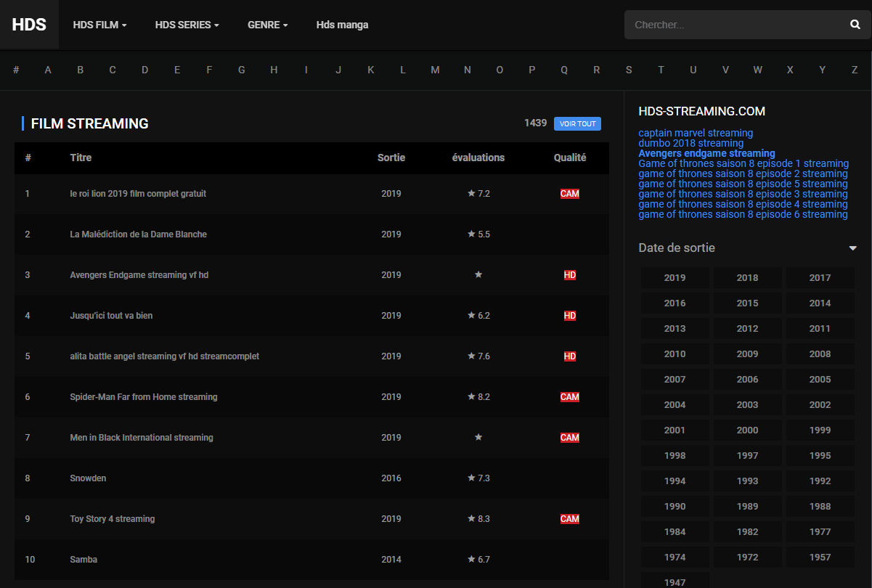Click HD badge for alita battle angel
872x588 pixels.
pyautogui.click(x=570, y=356)
